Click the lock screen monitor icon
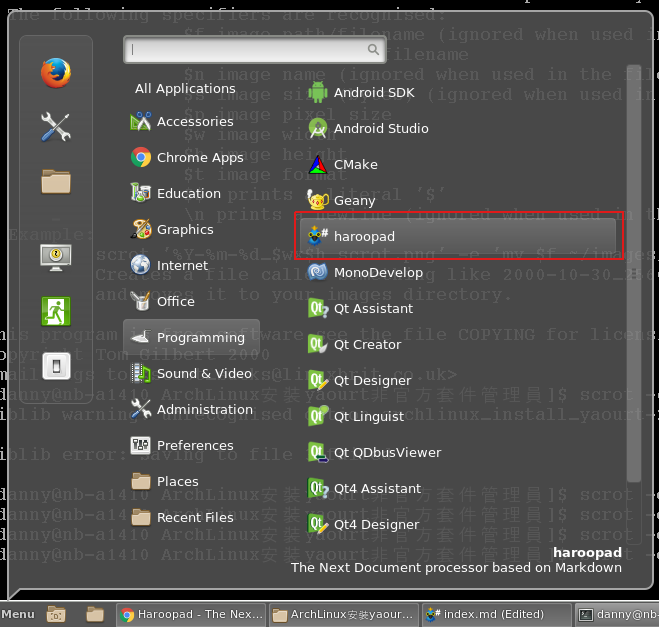This screenshot has width=659, height=627. point(55,256)
